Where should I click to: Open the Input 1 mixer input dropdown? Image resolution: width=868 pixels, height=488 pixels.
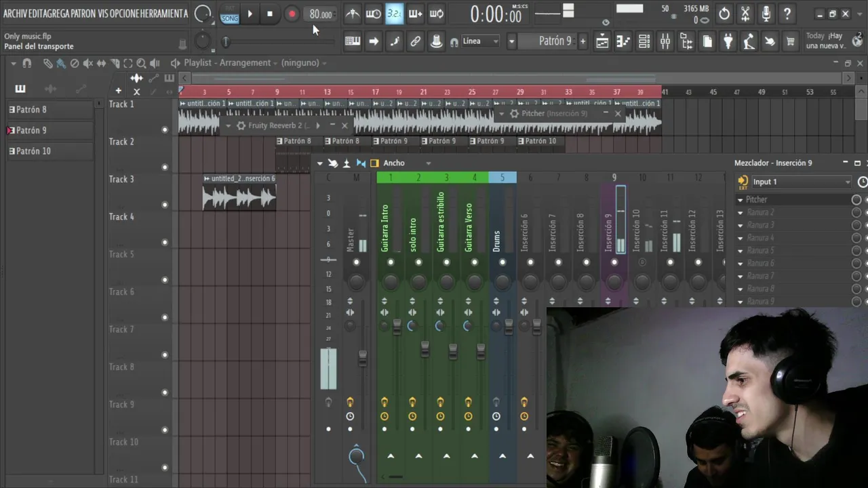tap(800, 182)
